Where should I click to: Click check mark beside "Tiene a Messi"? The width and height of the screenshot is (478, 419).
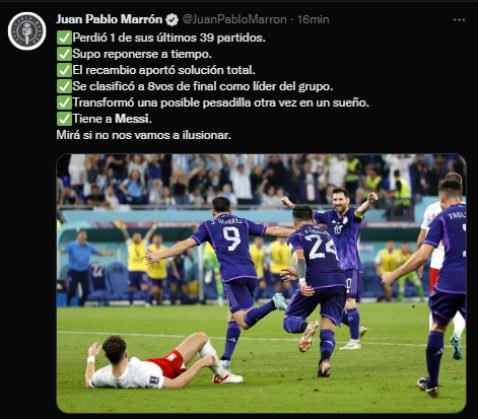[x=64, y=119]
